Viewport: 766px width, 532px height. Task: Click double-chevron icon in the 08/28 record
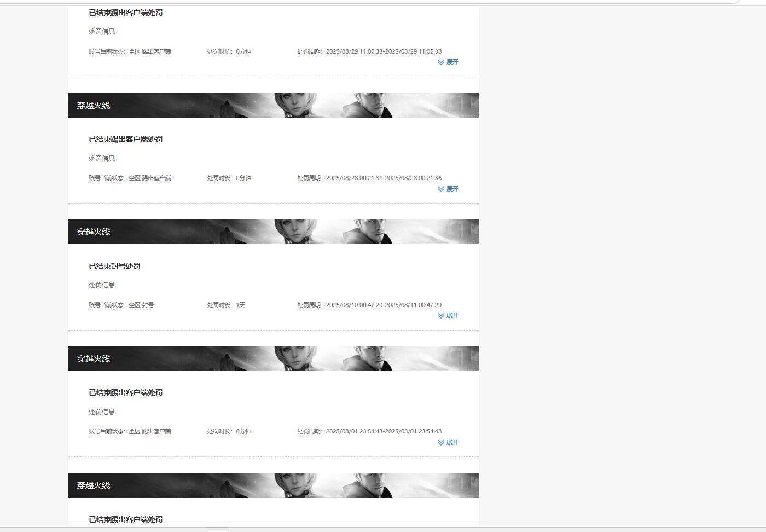(441, 189)
